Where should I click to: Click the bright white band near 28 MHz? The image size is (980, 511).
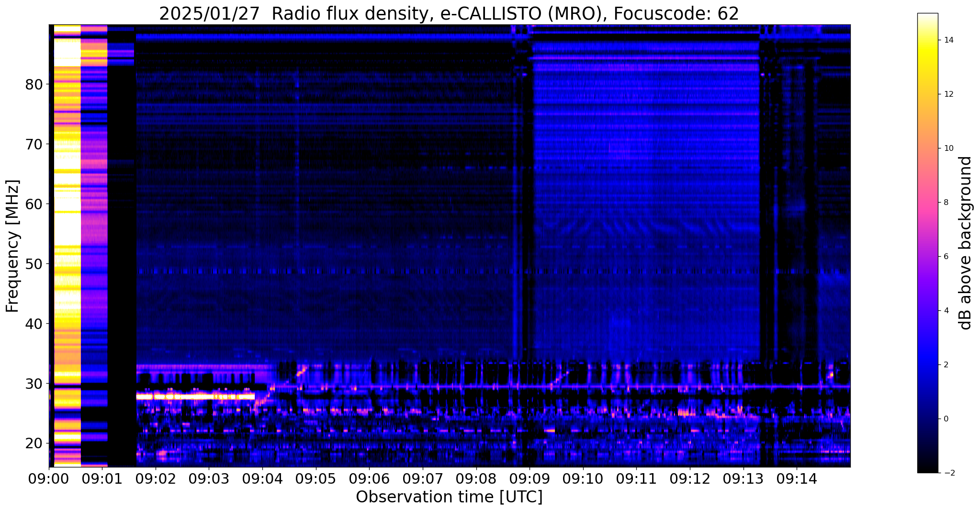point(195,397)
